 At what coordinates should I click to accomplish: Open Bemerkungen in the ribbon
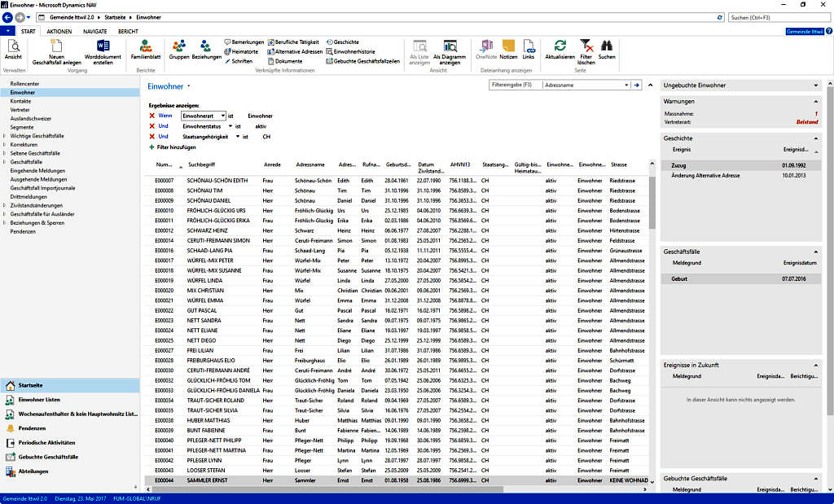pos(244,42)
